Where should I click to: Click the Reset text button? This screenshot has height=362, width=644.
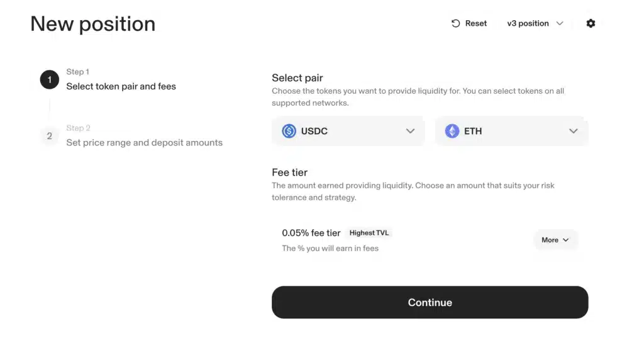coord(475,23)
